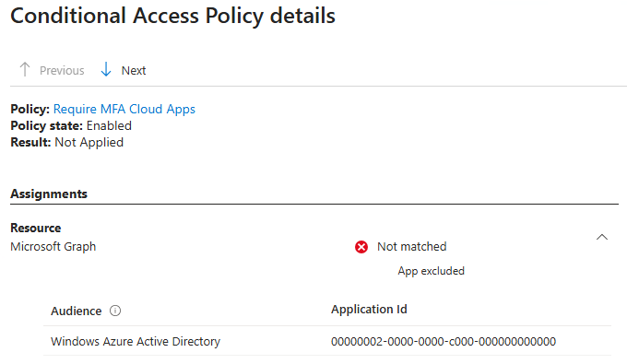Screen dimensions: 627x364
Task: Click the Resource heading
Action: tap(36, 228)
